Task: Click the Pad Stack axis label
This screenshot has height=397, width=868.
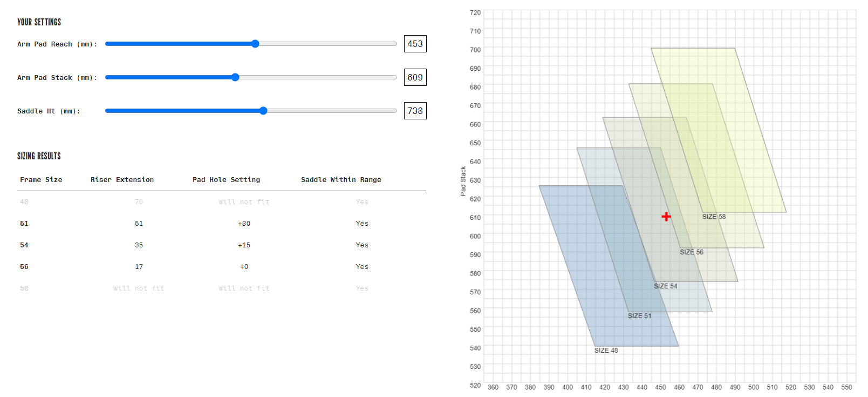Action: 463,181
